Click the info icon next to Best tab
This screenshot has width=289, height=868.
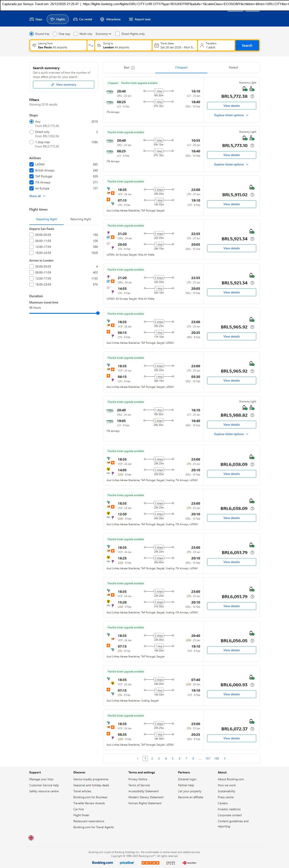133,68
